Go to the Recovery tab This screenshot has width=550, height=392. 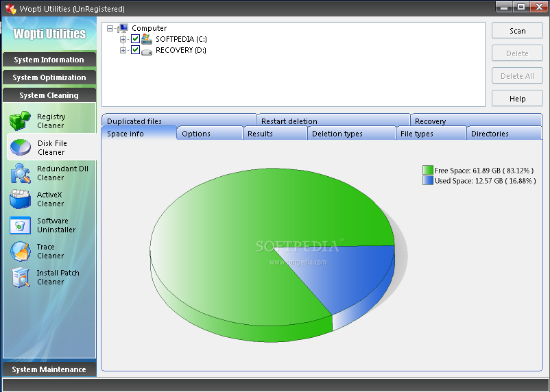click(x=476, y=121)
